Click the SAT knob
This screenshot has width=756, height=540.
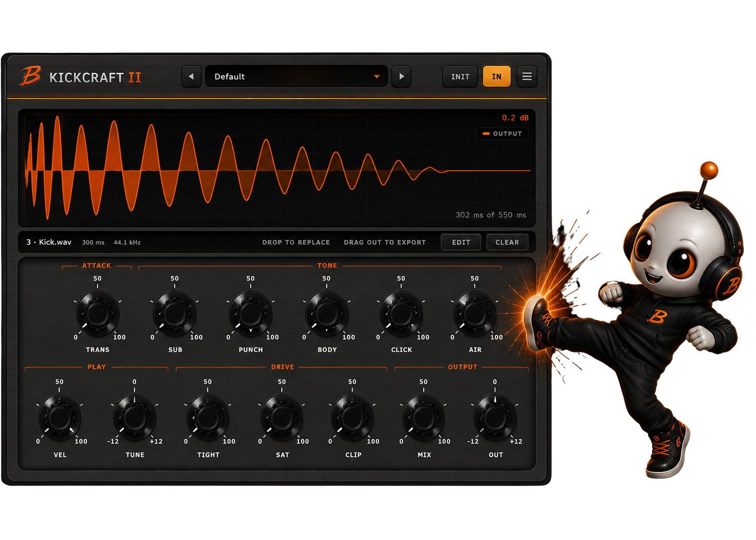(282, 418)
